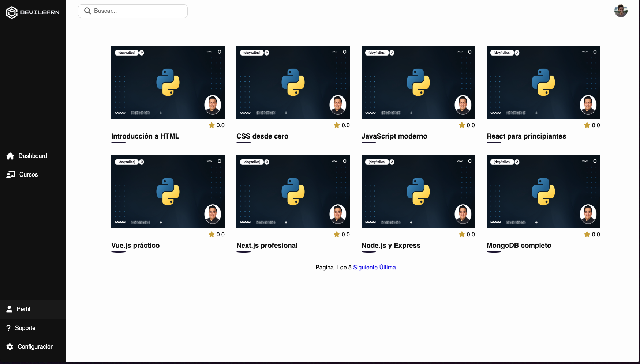The image size is (640, 364).
Task: Click the Perfil person icon
Action: pyautogui.click(x=9, y=309)
